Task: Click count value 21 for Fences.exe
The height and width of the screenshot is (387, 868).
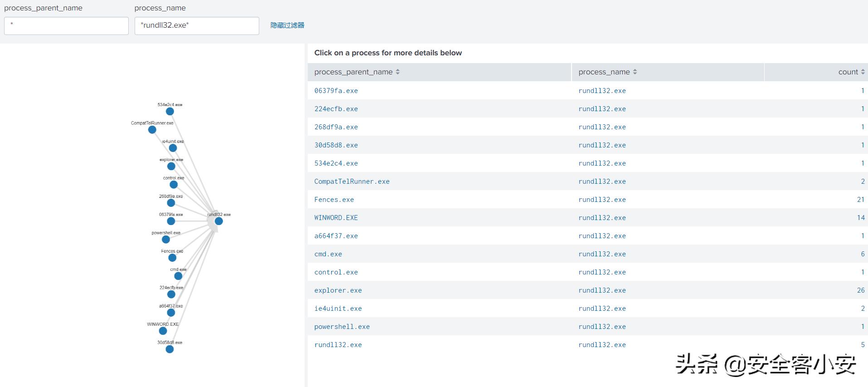Action: point(861,200)
